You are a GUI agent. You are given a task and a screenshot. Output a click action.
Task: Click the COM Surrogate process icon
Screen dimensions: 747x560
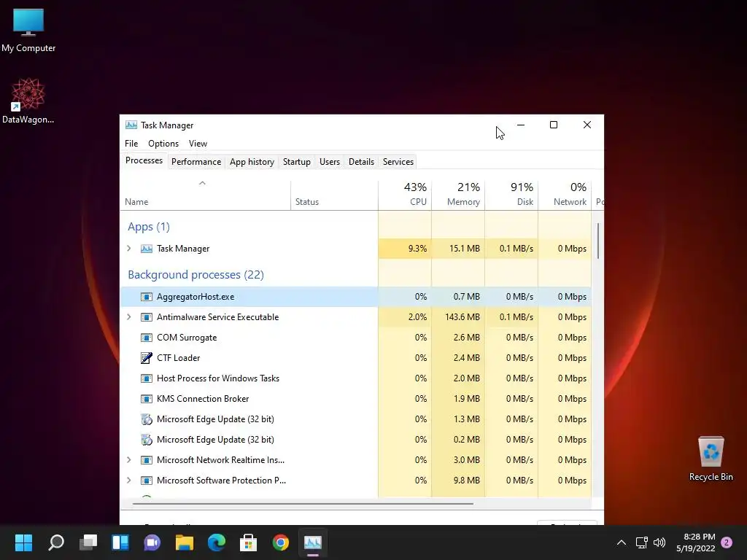146,338
